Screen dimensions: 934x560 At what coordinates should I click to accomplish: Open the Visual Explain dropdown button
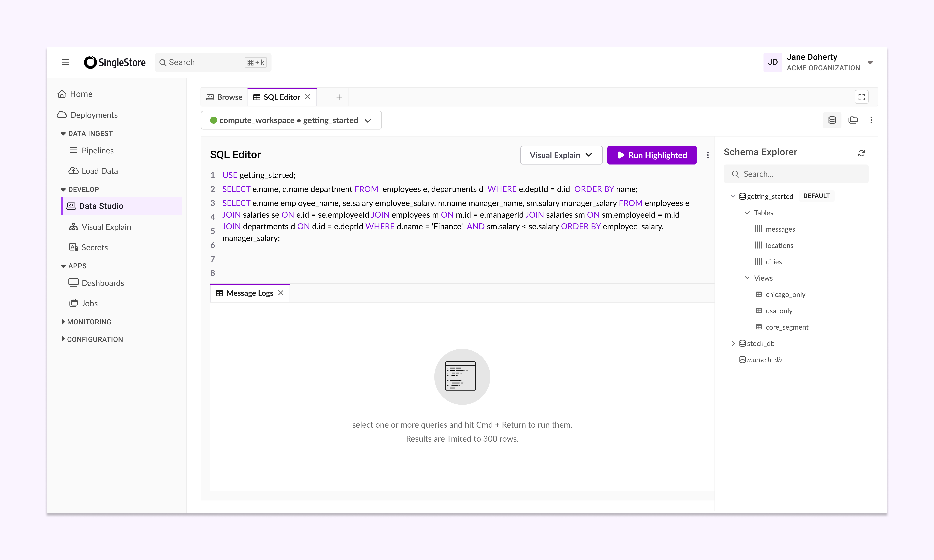click(561, 155)
